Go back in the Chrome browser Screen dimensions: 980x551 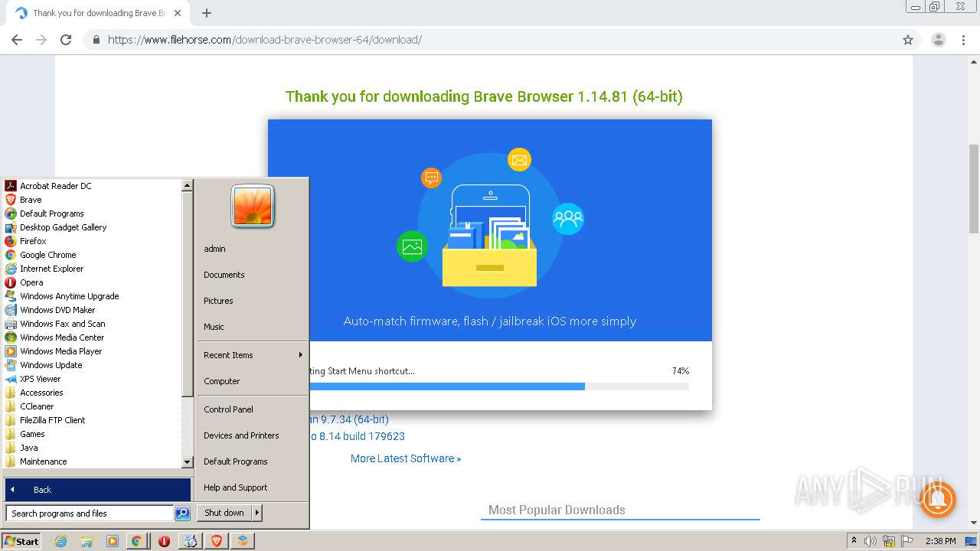click(17, 40)
